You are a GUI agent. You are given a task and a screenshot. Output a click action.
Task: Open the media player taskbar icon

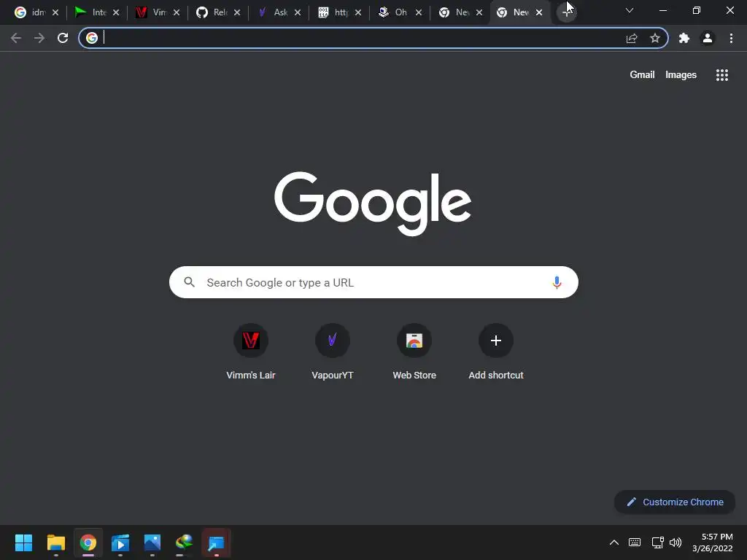[120, 542]
